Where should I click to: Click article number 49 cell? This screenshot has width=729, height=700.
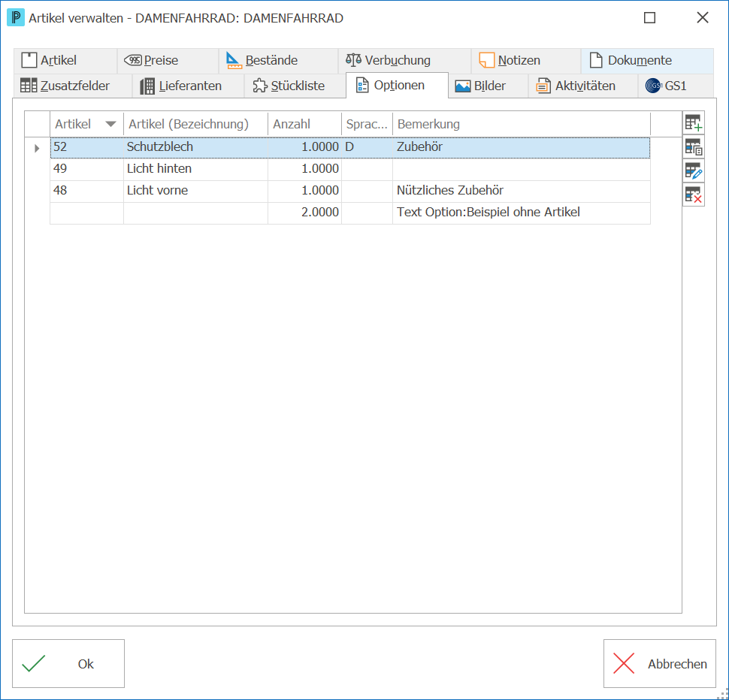click(87, 168)
